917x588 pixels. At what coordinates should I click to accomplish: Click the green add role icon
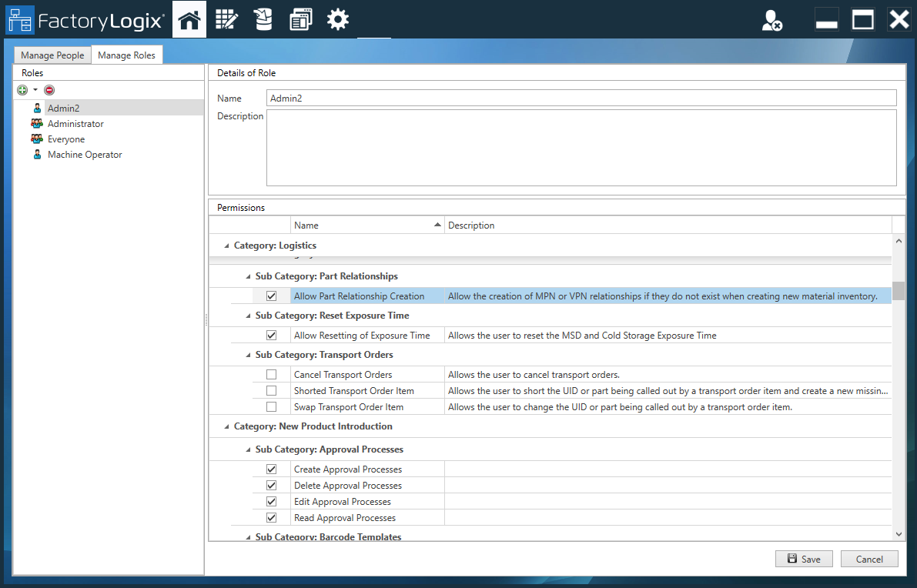(22, 90)
